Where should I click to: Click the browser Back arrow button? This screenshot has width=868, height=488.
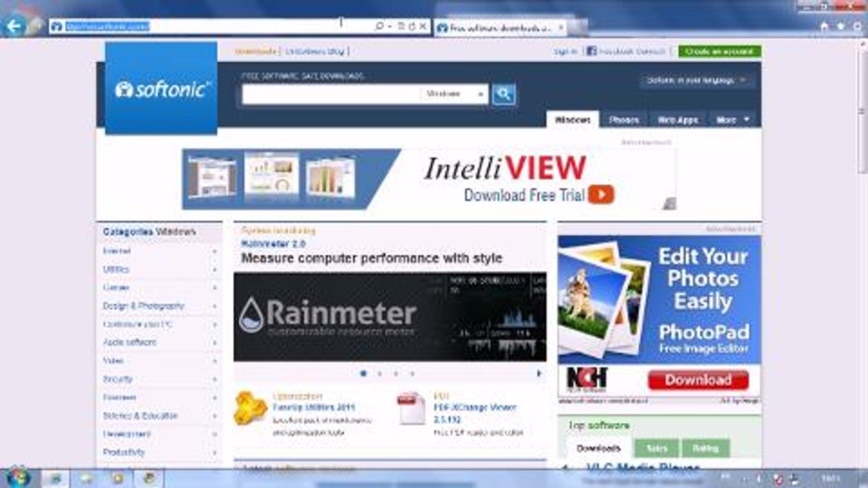pyautogui.click(x=14, y=26)
